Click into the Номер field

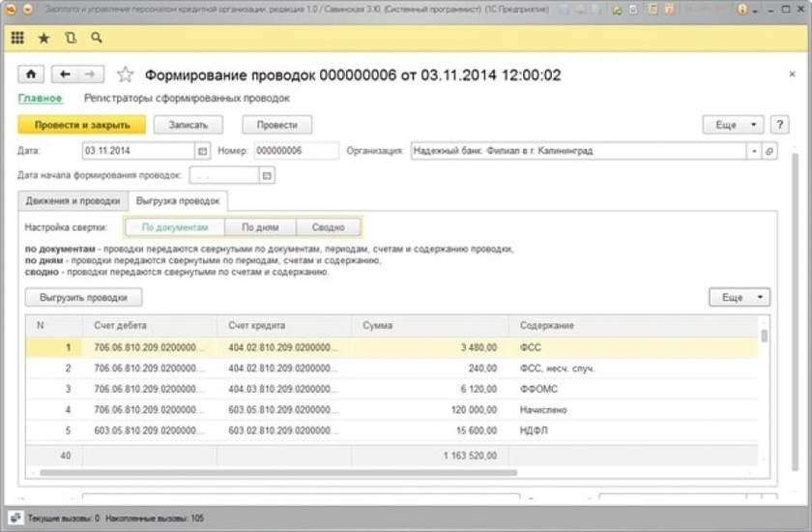296,151
